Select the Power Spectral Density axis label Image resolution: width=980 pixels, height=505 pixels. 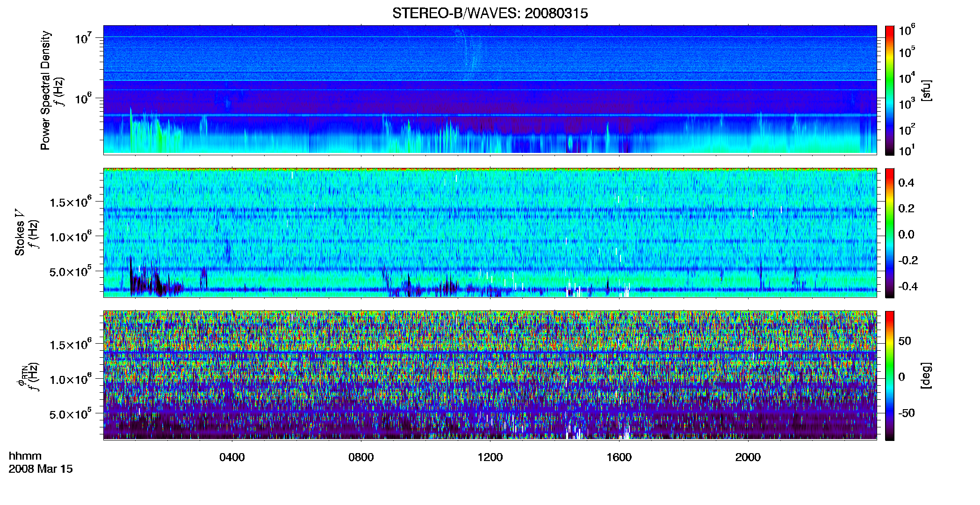pos(45,90)
